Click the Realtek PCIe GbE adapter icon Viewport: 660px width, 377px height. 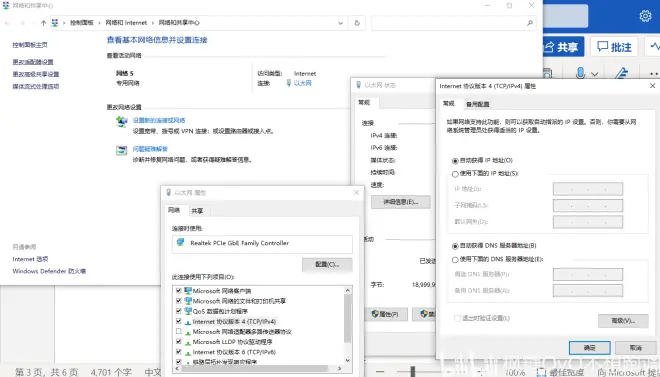[x=181, y=243]
